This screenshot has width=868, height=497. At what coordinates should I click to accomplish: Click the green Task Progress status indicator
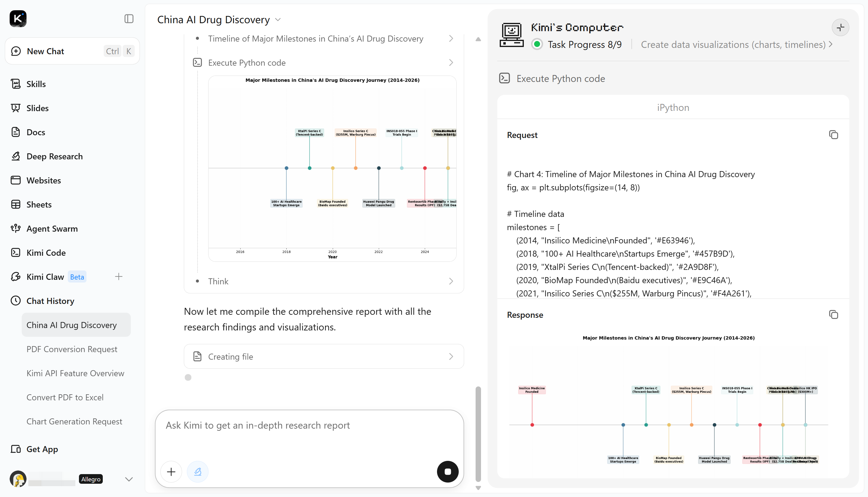537,44
